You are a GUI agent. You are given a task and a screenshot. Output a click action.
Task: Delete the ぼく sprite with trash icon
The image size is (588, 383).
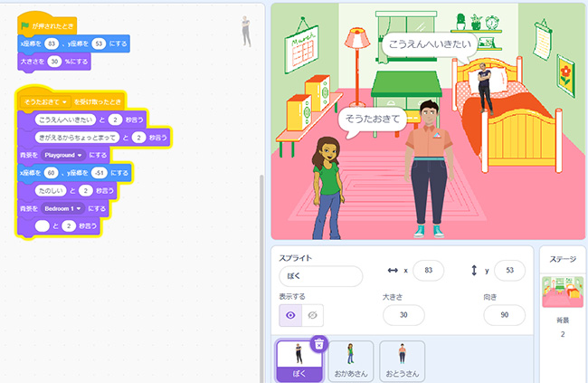(318, 343)
